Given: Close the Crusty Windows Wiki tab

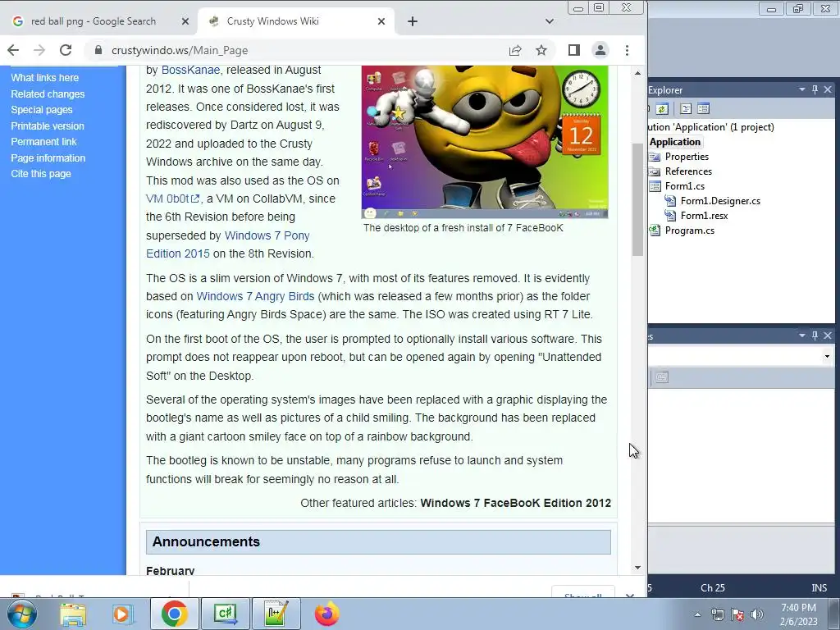Looking at the screenshot, I should pos(381,21).
